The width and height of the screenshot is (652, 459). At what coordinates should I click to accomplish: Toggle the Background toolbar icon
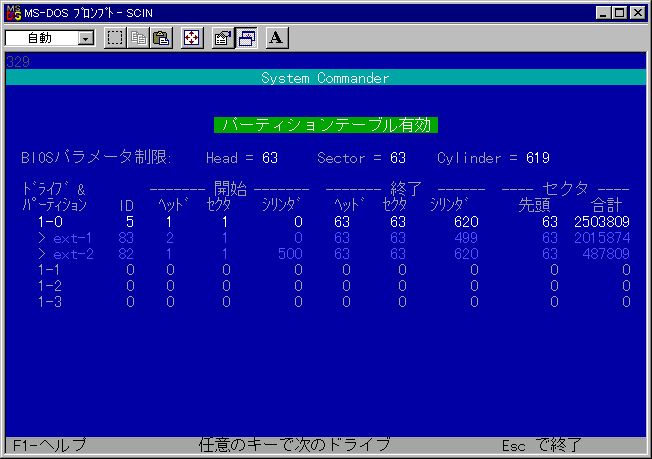247,38
